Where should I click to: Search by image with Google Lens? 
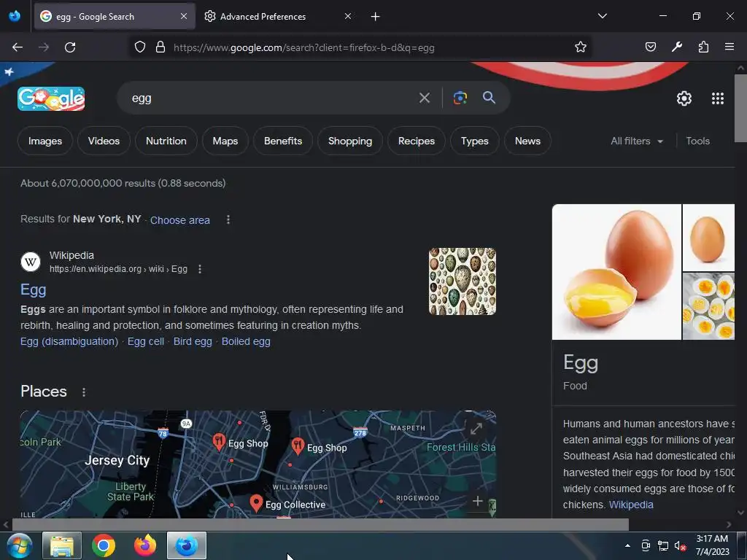coord(460,98)
